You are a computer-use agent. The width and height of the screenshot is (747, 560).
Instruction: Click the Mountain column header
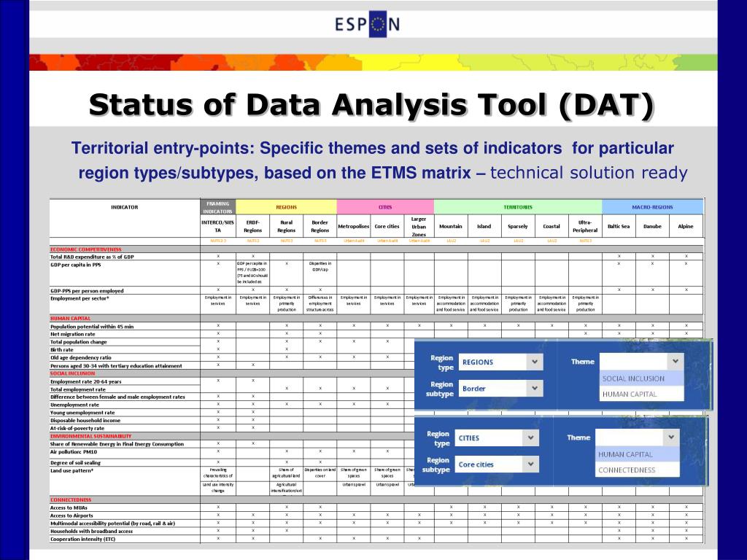451,226
